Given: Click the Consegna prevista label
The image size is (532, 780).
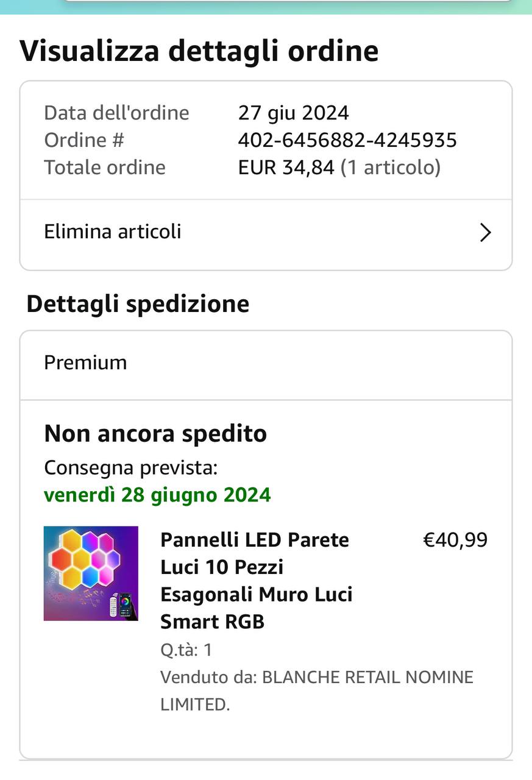Looking at the screenshot, I should click(130, 467).
